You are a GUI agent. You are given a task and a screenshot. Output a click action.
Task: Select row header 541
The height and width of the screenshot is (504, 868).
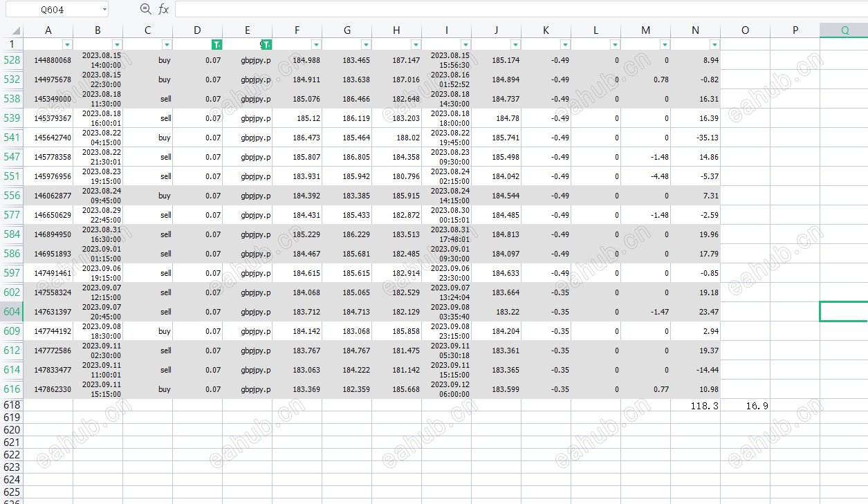[x=12, y=138]
